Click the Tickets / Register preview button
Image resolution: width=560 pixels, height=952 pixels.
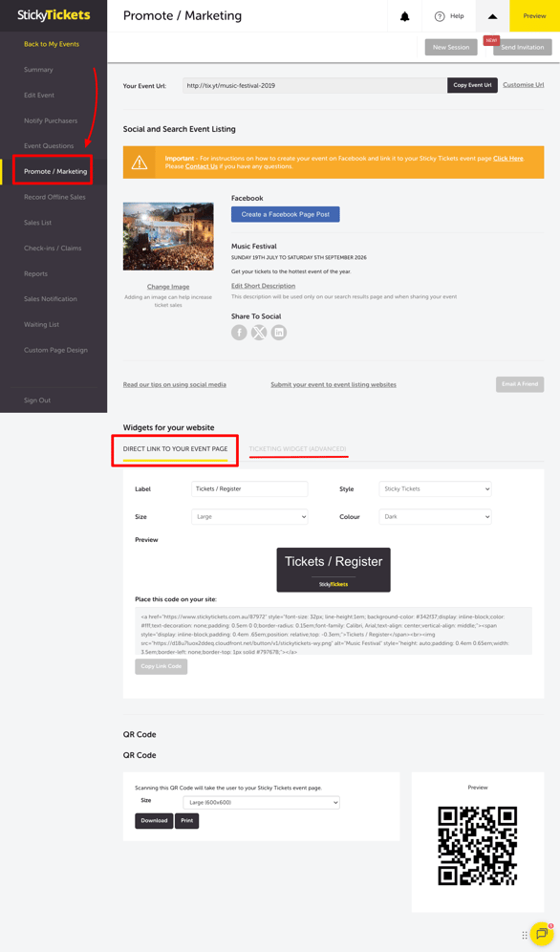[x=334, y=570]
